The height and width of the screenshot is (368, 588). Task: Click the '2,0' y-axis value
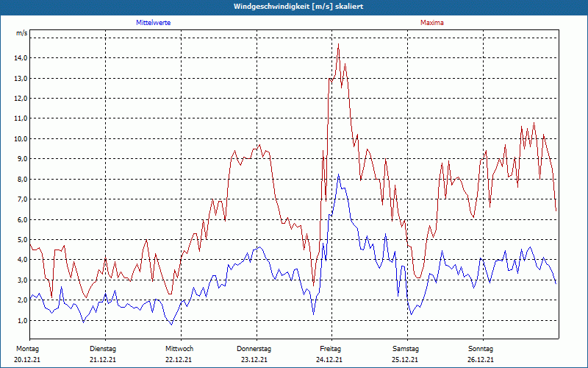pos(22,300)
